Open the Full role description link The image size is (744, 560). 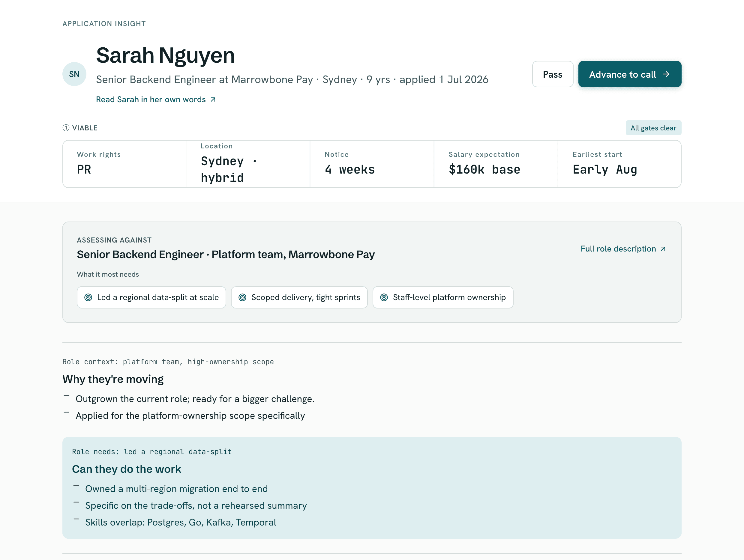(x=623, y=249)
